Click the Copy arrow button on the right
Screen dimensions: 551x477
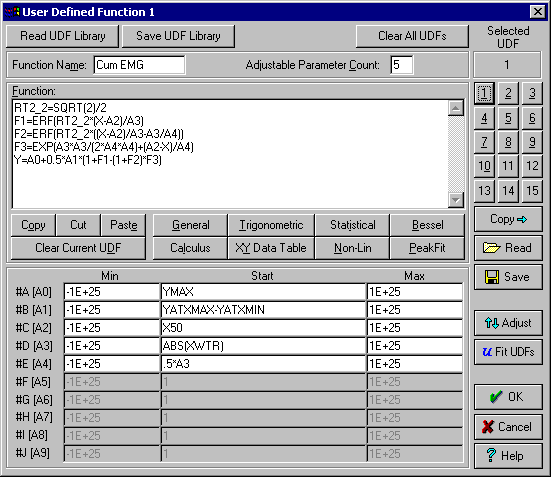pos(508,219)
